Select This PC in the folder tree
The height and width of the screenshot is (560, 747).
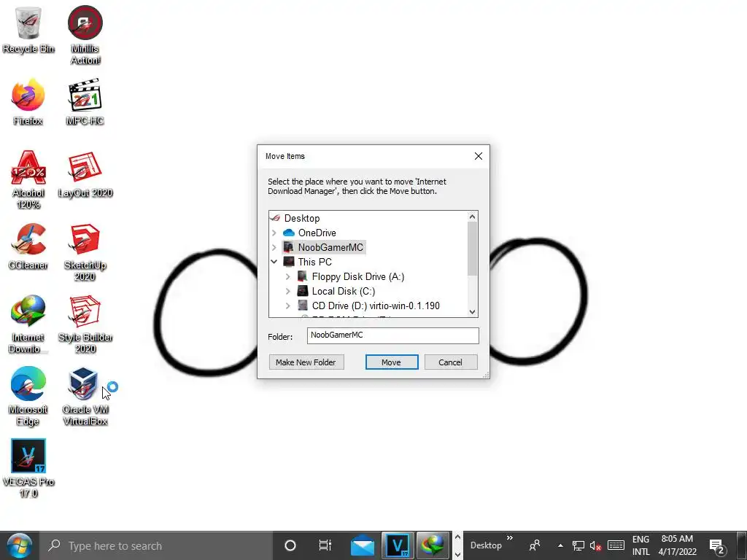click(x=314, y=262)
